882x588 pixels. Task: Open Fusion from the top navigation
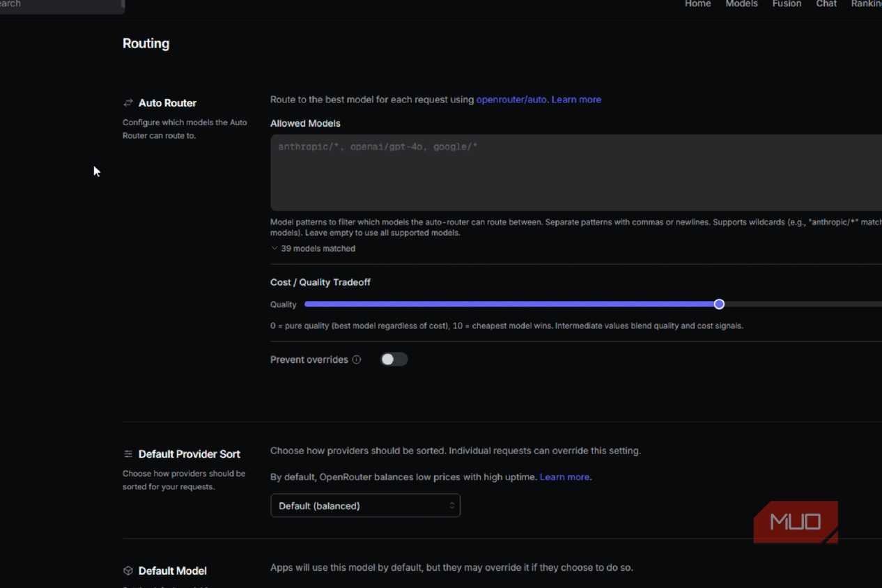click(x=787, y=4)
